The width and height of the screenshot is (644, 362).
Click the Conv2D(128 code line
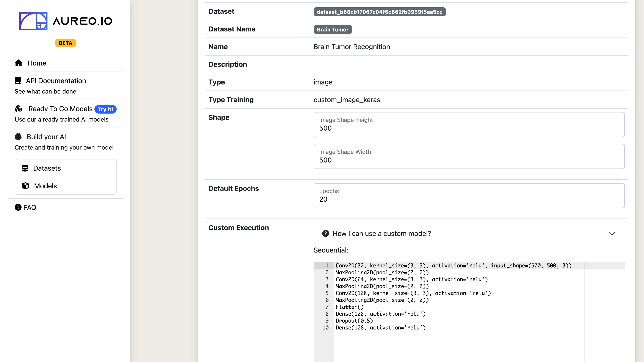click(413, 293)
